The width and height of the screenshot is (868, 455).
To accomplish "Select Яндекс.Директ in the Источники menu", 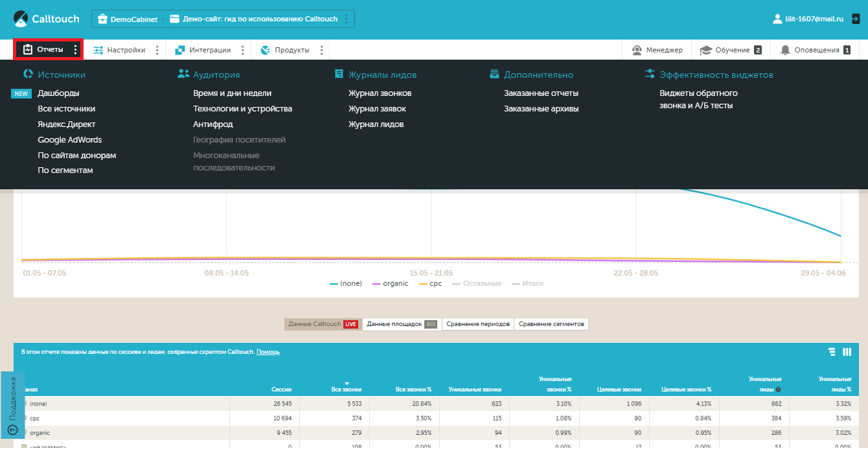I will (66, 124).
